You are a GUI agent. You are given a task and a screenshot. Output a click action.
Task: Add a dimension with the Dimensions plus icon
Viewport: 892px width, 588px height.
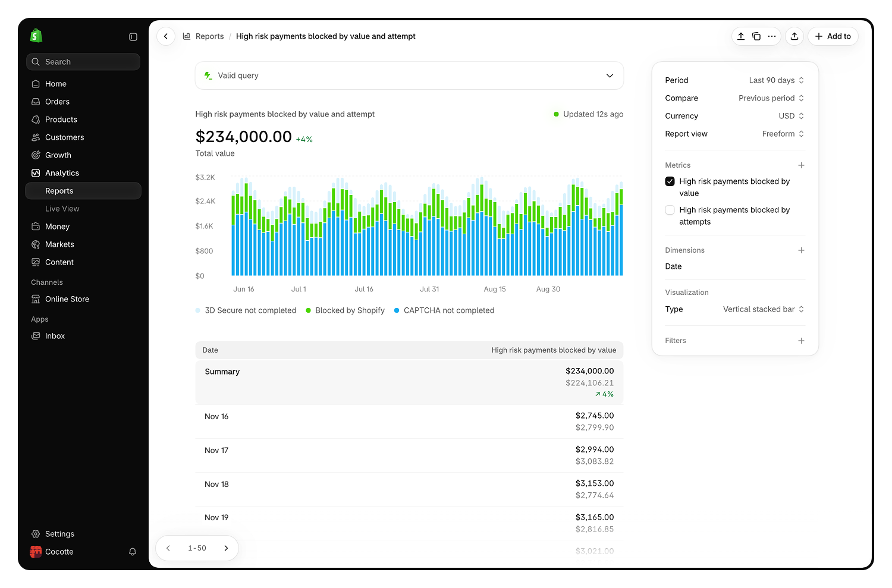pyautogui.click(x=801, y=250)
